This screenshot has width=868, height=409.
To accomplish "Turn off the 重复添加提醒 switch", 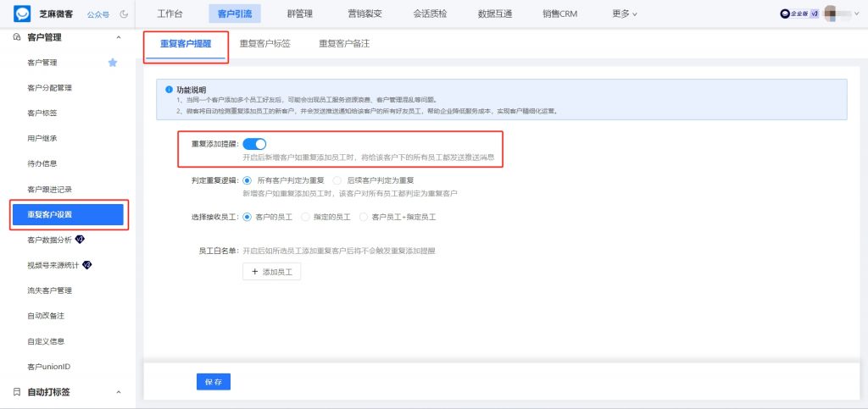I will 254,145.
